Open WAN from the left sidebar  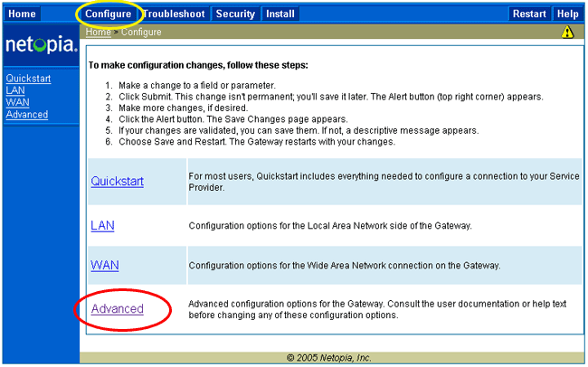tap(17, 102)
